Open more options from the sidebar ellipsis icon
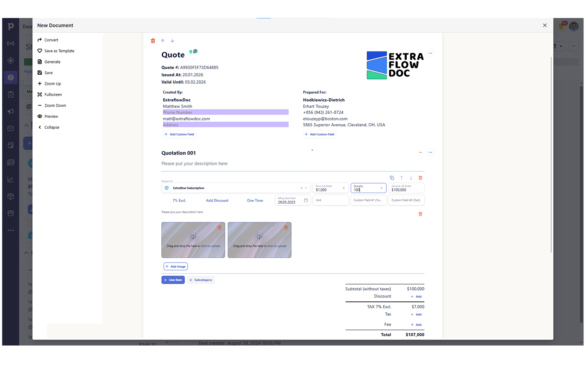The width and height of the screenshot is (588, 368). [x=10, y=230]
